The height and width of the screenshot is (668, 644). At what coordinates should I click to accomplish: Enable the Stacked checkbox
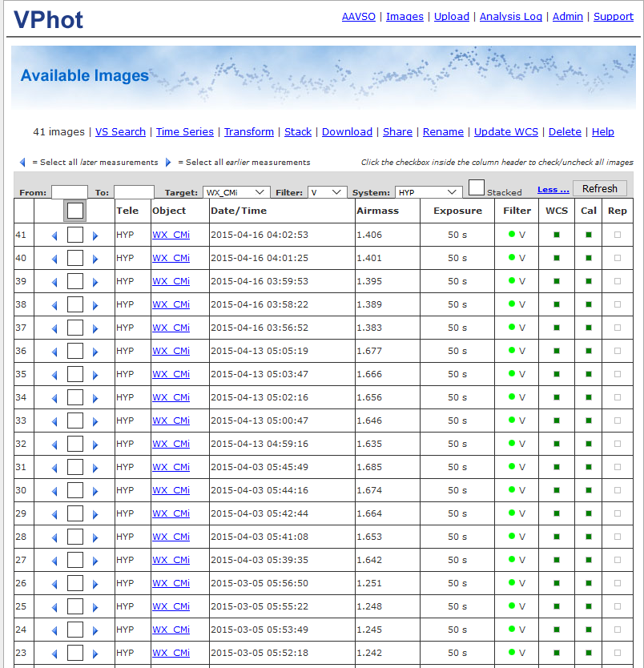pyautogui.click(x=477, y=188)
